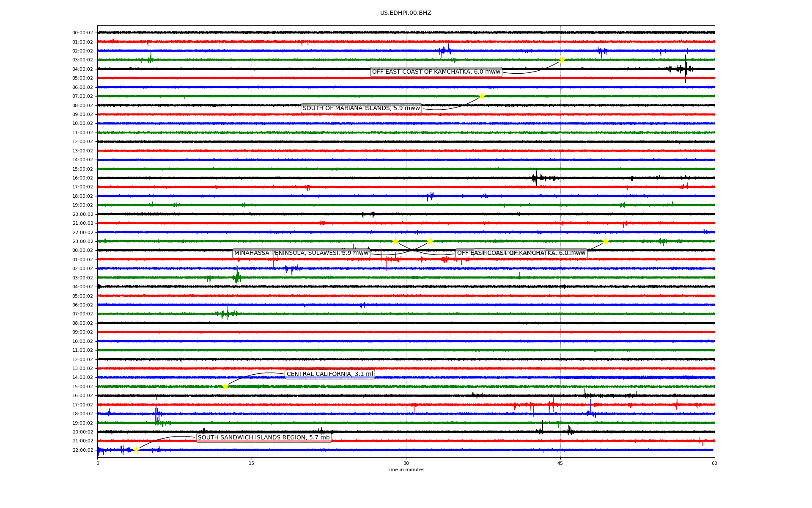The height and width of the screenshot is (508, 812).
Task: Click the plot title US.EDHPI.00.BHZ
Action: click(x=406, y=13)
